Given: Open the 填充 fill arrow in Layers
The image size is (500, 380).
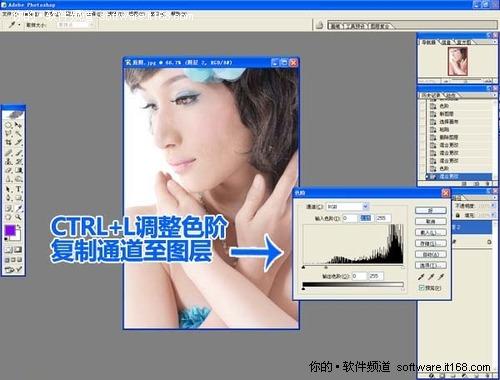Looking at the screenshot, I should (493, 215).
